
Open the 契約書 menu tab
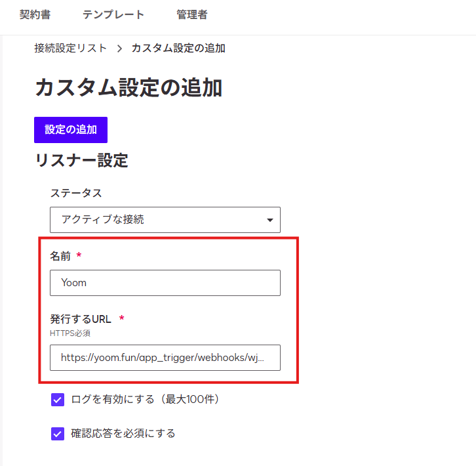(35, 14)
